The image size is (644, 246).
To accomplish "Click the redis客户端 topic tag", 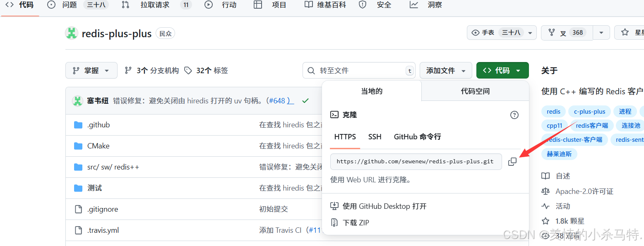I will click(x=592, y=126).
